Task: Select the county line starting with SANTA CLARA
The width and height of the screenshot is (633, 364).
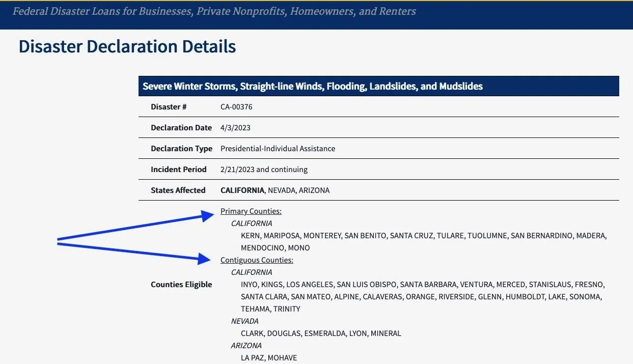Action: click(x=421, y=297)
